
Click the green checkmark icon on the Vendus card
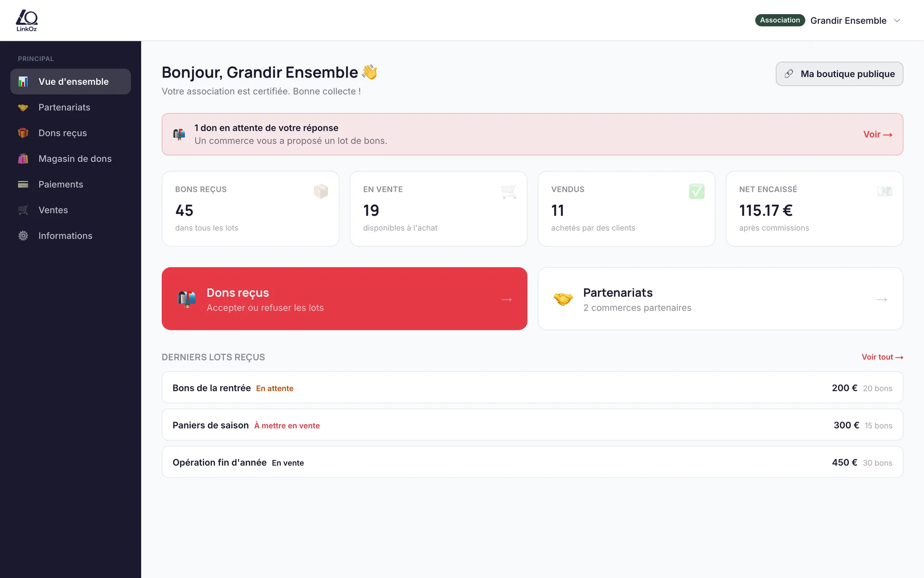(x=697, y=191)
